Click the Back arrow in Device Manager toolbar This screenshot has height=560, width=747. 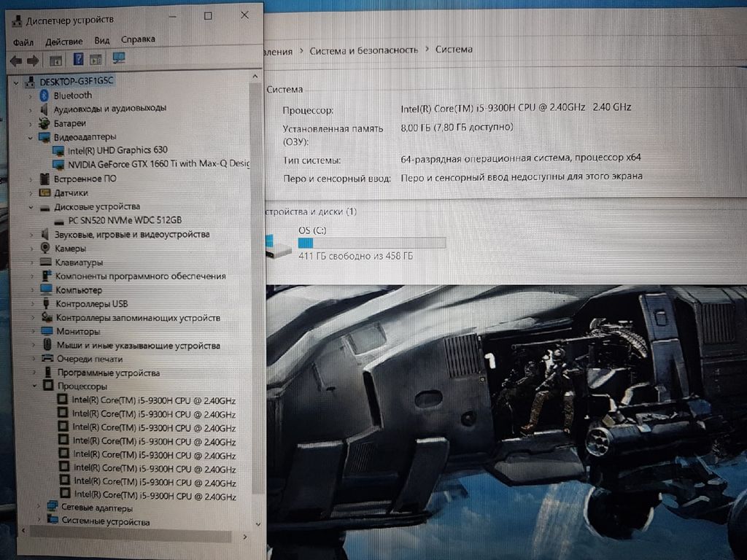pos(15,60)
